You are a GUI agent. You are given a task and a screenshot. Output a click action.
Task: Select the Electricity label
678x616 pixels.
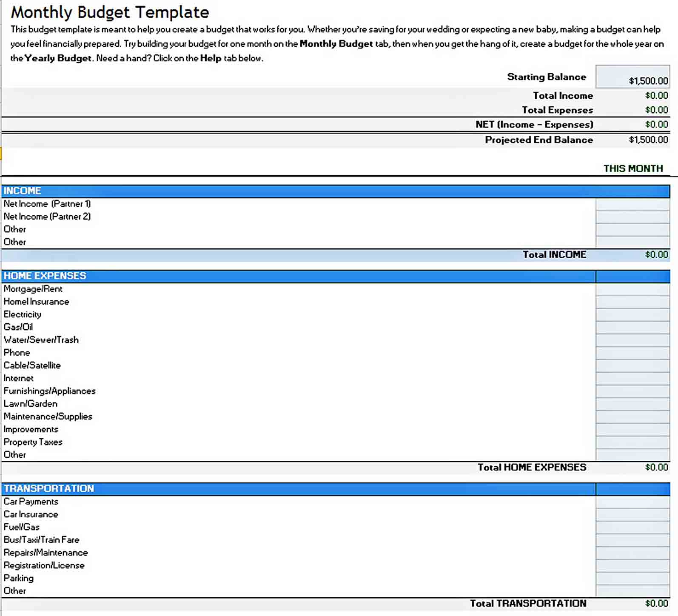coord(23,314)
